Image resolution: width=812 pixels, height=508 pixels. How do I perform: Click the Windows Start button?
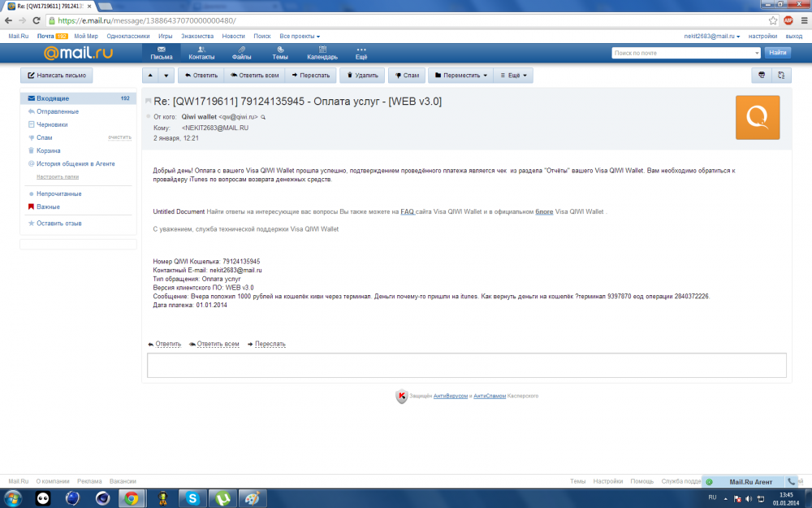click(13, 498)
